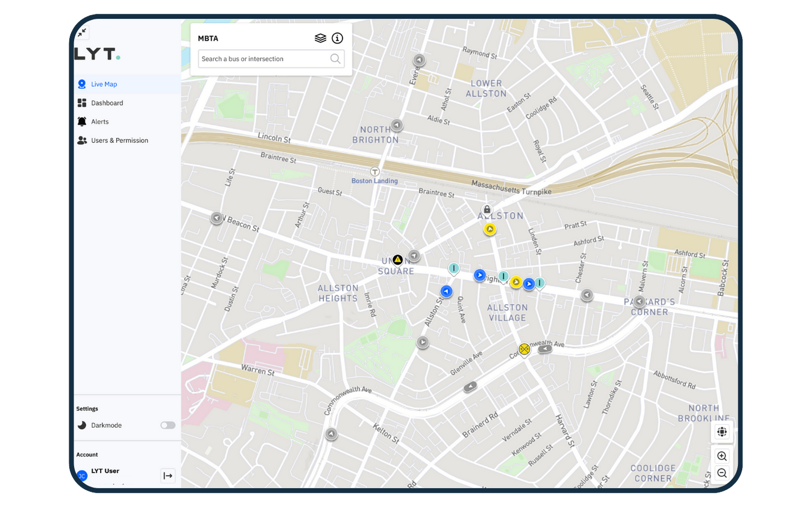Click the info icon on the MBTA panel
This screenshot has width=812, height=507.
click(338, 38)
